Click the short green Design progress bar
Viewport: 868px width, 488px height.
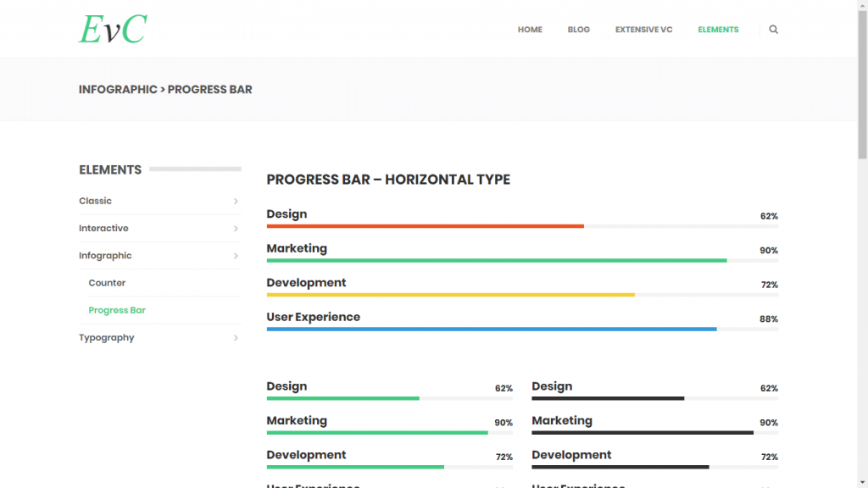coord(343,398)
